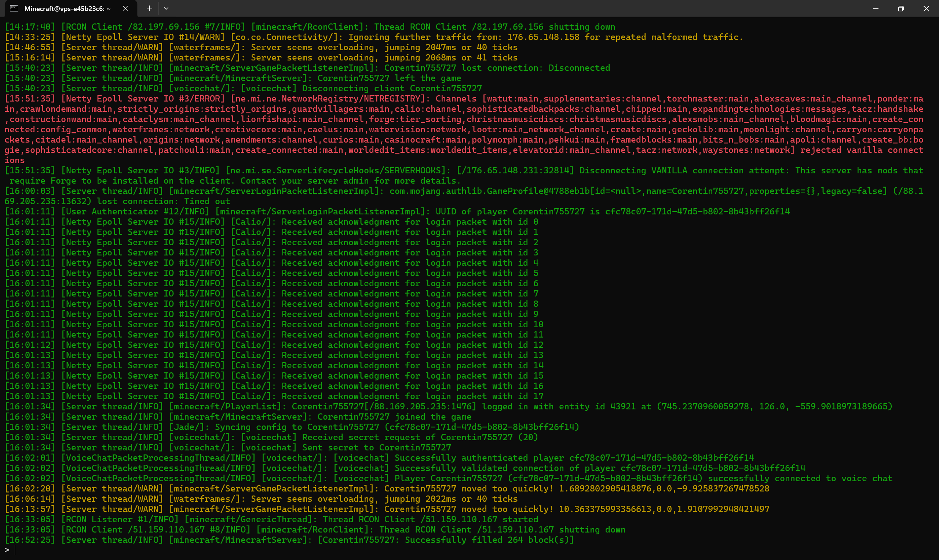Image resolution: width=939 pixels, height=560 pixels.
Task: Click 'RCON Client /51.159.110.167 shutting down' line
Action: [315, 530]
